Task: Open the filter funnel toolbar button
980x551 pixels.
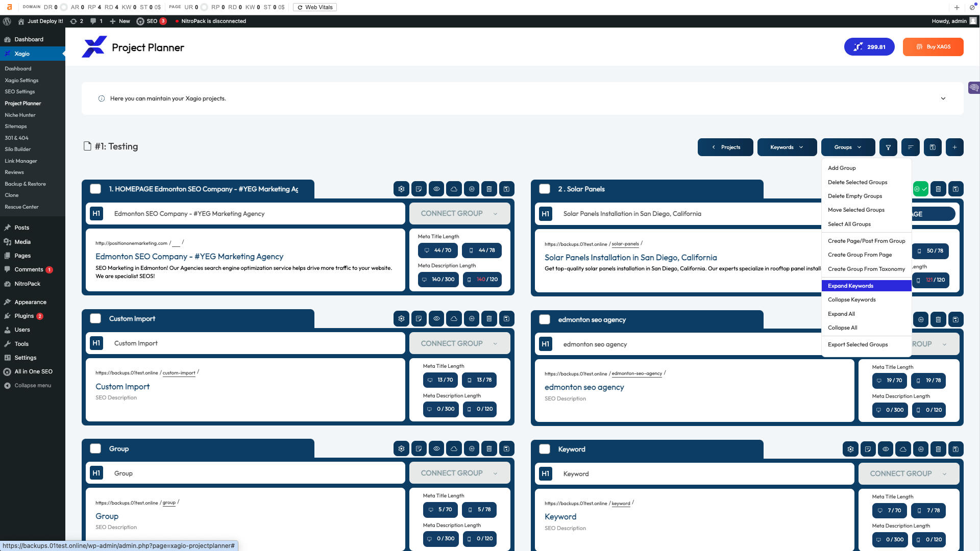Action: pos(888,147)
